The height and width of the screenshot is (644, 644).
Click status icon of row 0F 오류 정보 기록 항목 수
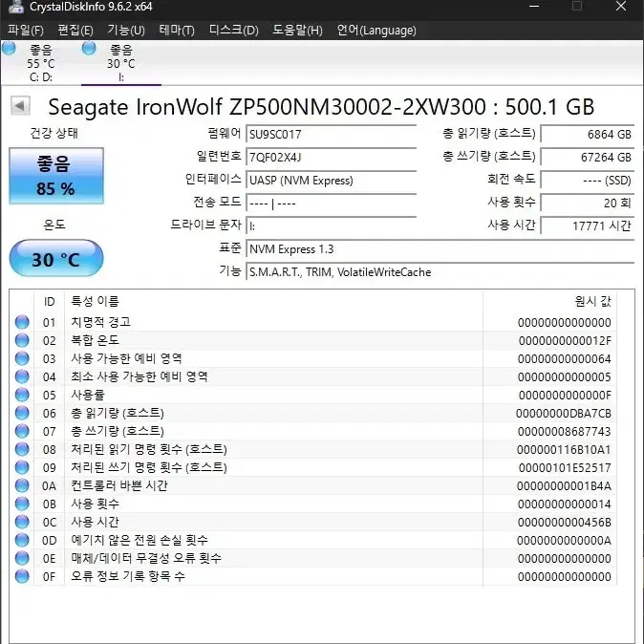click(22, 576)
